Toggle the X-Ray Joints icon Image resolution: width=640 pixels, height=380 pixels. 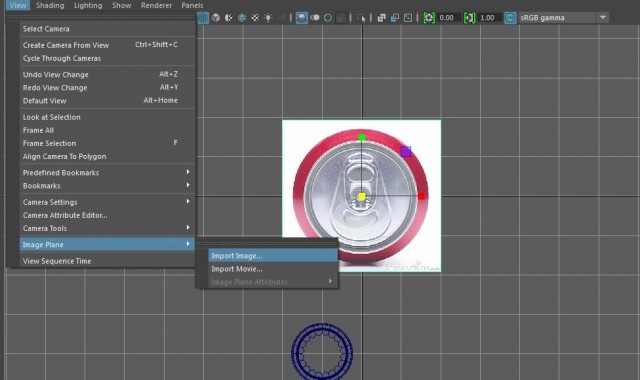pos(408,18)
